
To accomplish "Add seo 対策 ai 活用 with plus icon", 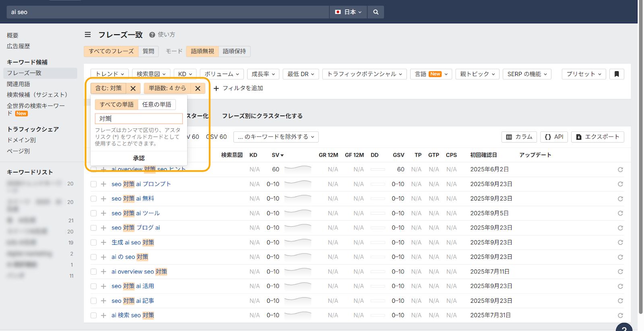I will click(103, 286).
